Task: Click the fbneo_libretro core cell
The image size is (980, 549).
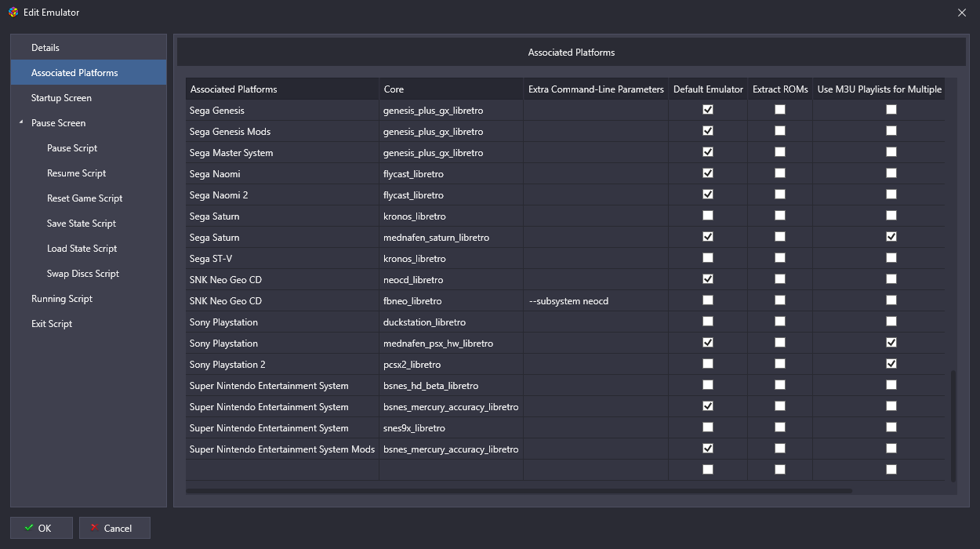Action: click(451, 300)
